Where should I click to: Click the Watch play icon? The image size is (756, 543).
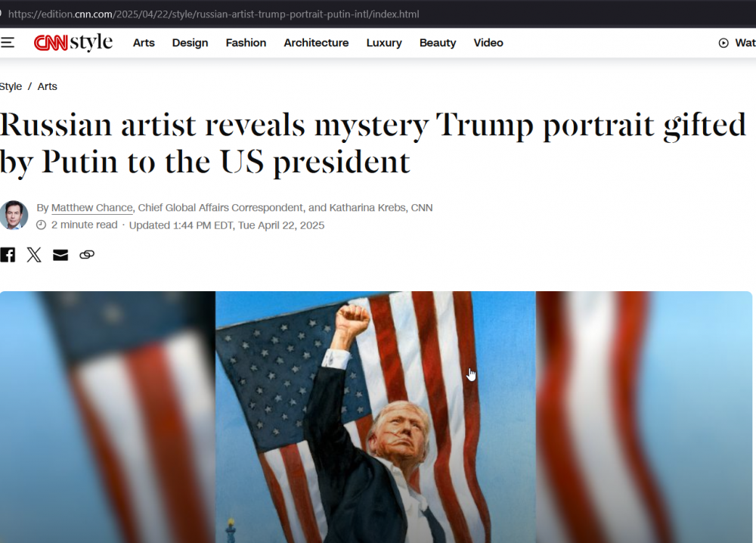[723, 43]
